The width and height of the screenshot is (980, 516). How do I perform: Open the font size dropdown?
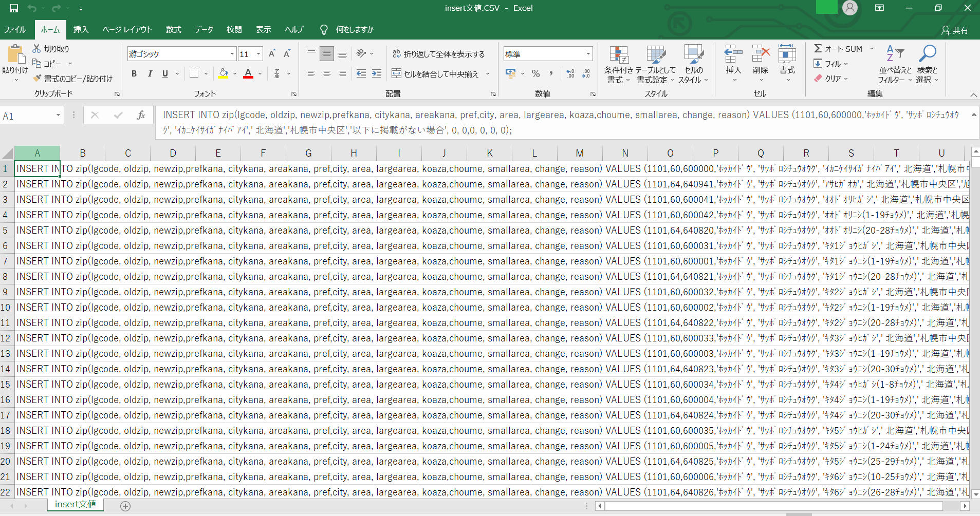[257, 53]
